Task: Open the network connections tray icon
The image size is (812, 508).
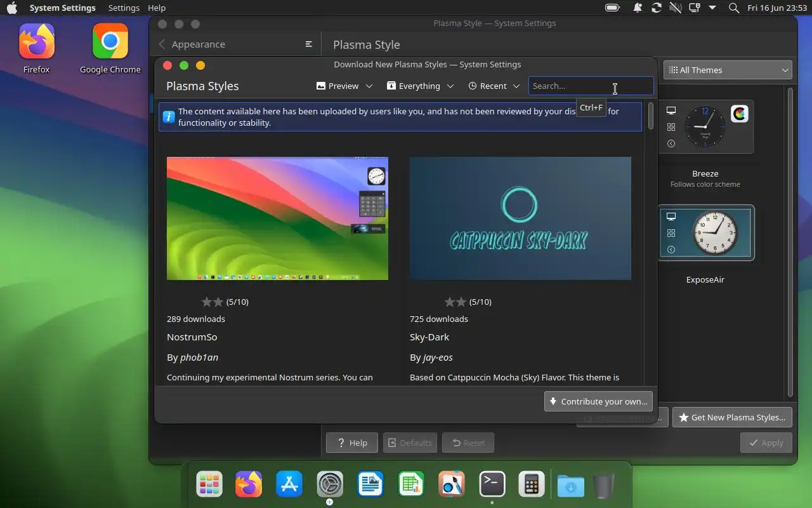Action: point(695,8)
